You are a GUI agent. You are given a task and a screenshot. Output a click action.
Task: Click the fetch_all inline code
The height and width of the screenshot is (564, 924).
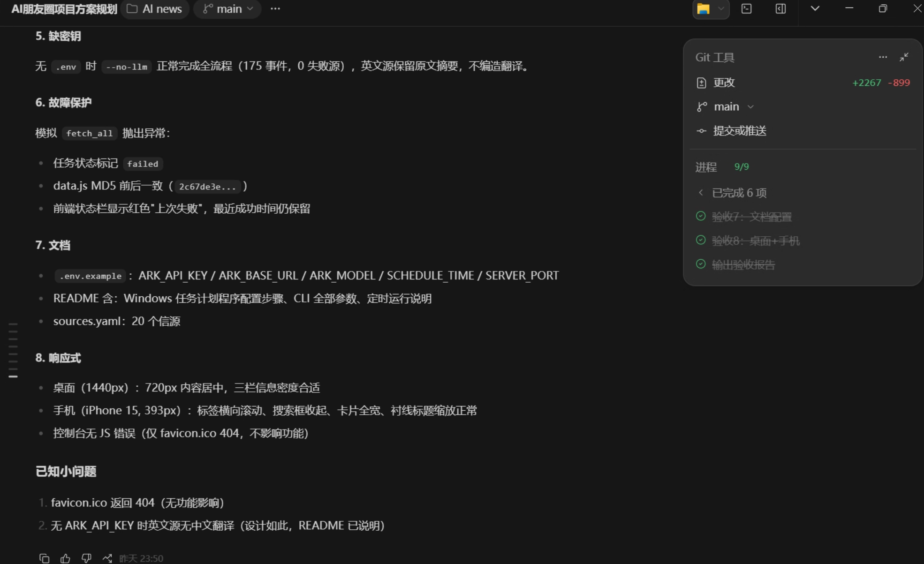pyautogui.click(x=90, y=133)
